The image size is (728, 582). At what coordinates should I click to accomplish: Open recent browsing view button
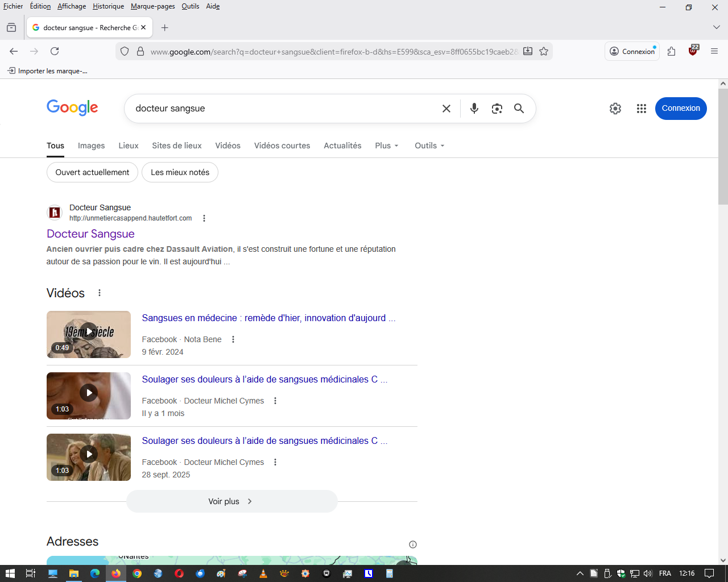click(x=11, y=27)
